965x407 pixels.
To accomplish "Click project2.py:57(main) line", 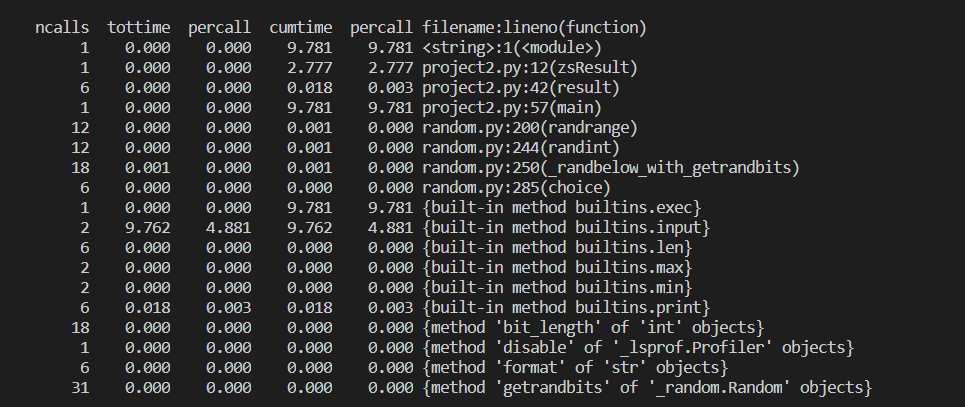I will tap(511, 108).
